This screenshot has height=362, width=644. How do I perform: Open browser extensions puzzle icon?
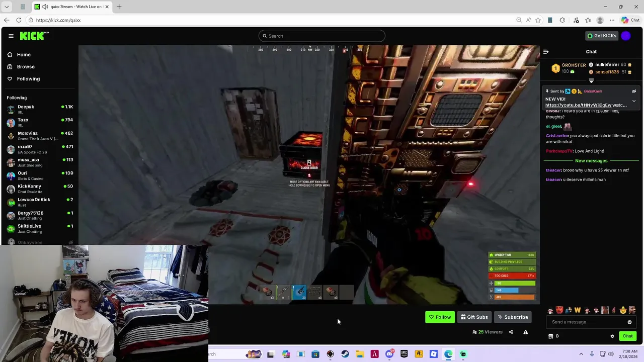[562, 20]
